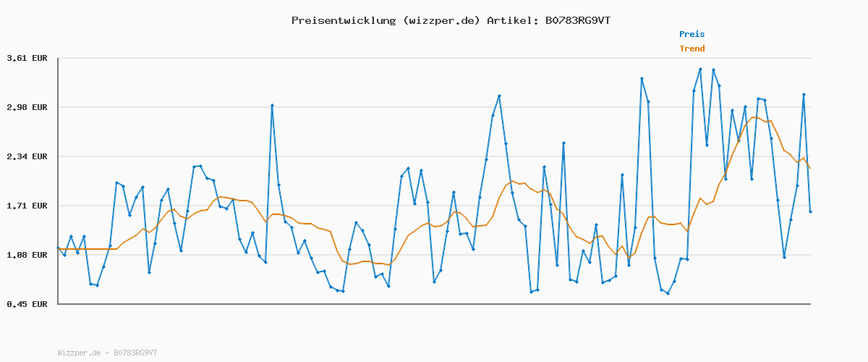Click the first blue data point at left edge
868x362 pixels.
[58, 248]
